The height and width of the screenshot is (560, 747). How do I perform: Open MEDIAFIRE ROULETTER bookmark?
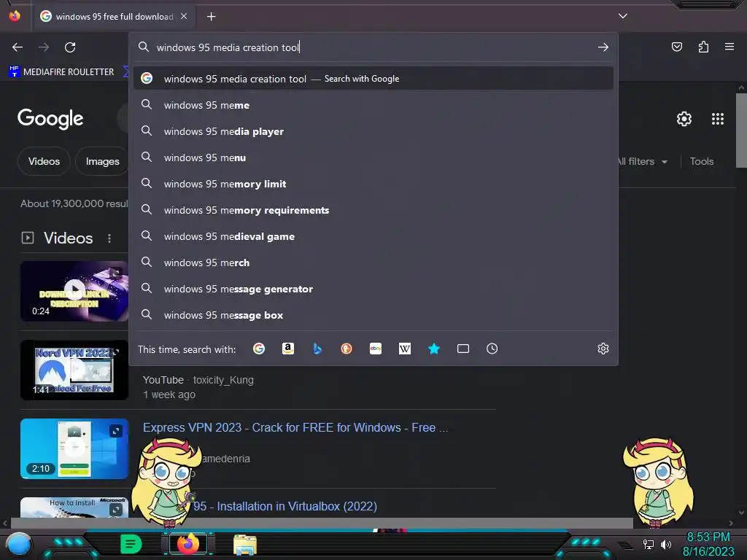tap(61, 72)
